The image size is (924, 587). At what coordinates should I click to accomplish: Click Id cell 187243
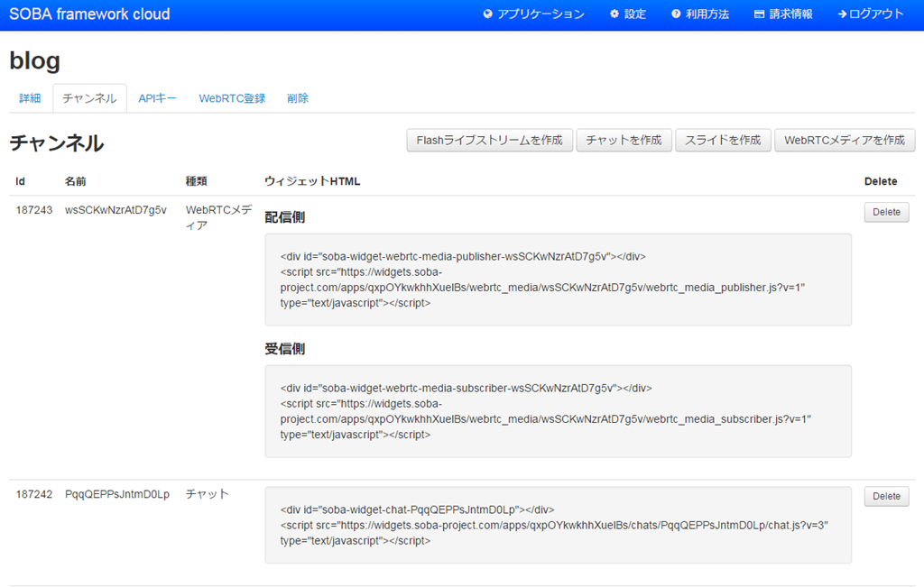(34, 210)
